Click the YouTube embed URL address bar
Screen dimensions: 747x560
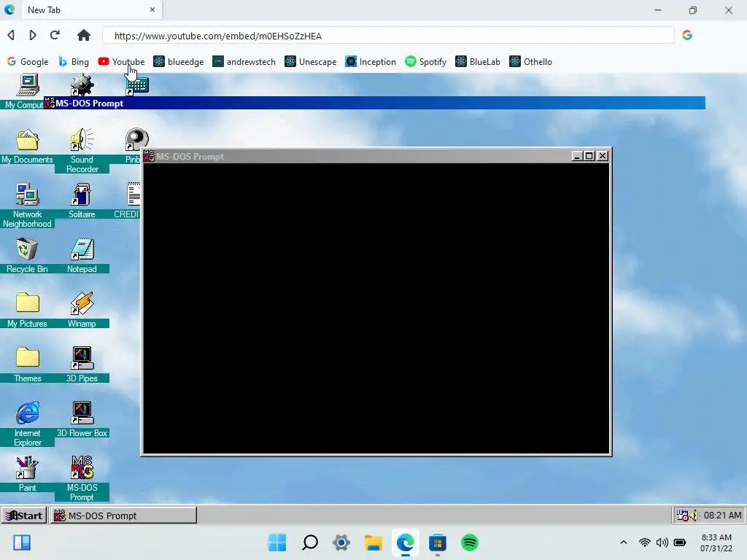click(388, 36)
